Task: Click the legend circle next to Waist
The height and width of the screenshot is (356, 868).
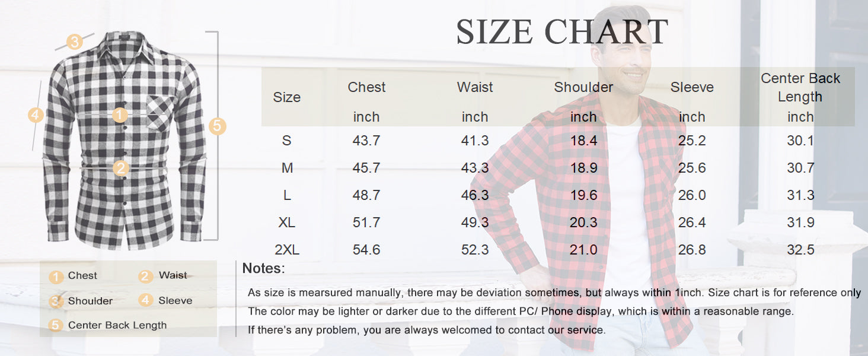Action: pyautogui.click(x=146, y=276)
